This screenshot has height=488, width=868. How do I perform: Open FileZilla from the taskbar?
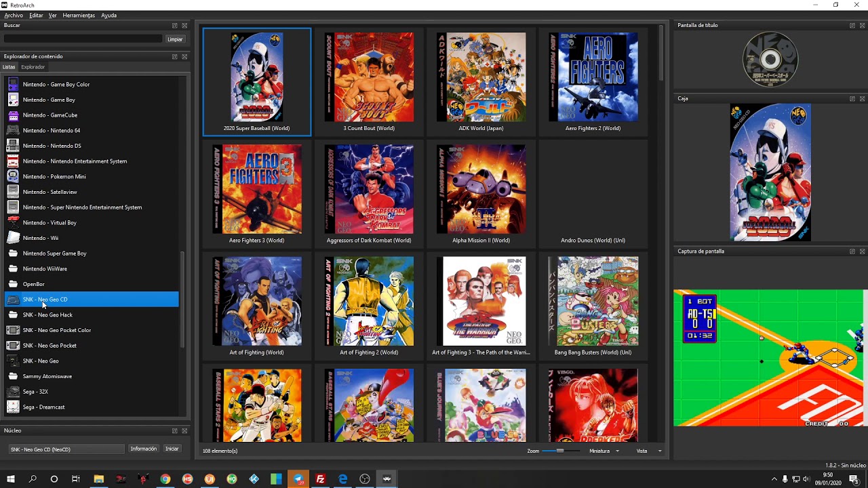320,479
